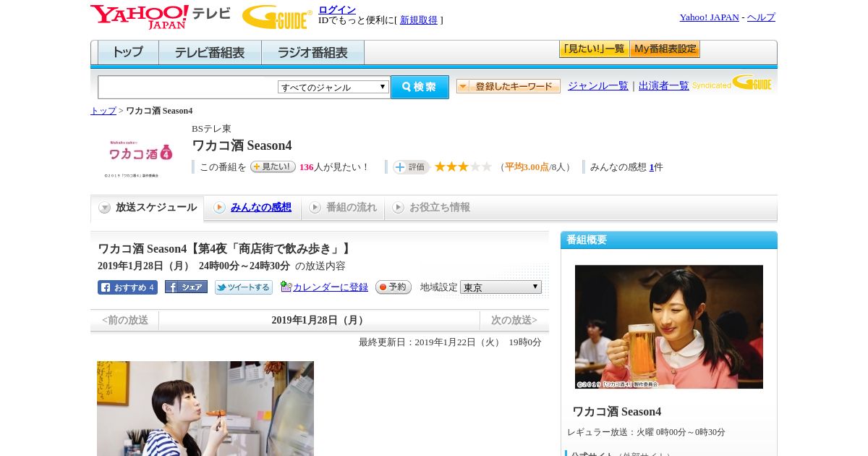Click the Yahoo! JAPAN header link

[710, 17]
